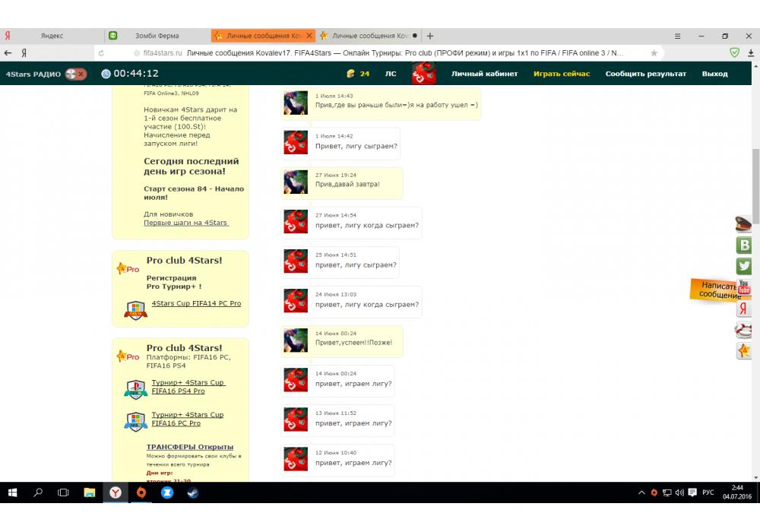The height and width of the screenshot is (532, 760).
Task: Click the bookmark star in address bar
Action: (x=654, y=53)
